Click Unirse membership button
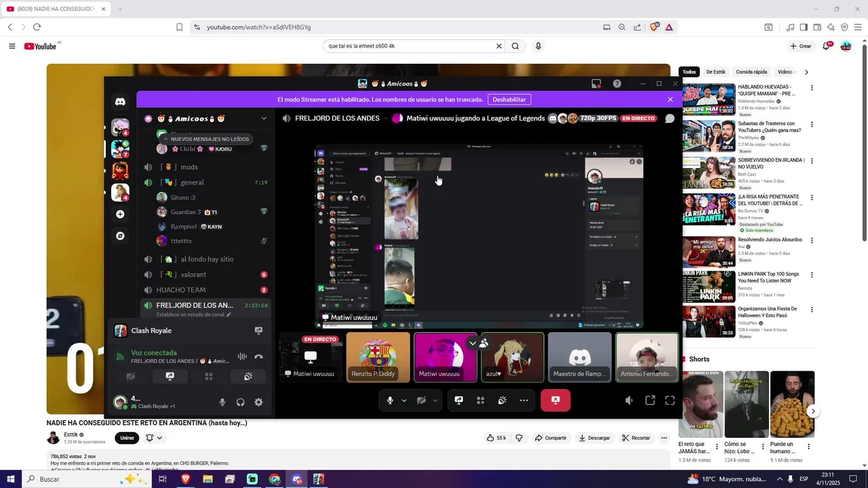Image resolution: width=868 pixels, height=488 pixels. pyautogui.click(x=127, y=438)
